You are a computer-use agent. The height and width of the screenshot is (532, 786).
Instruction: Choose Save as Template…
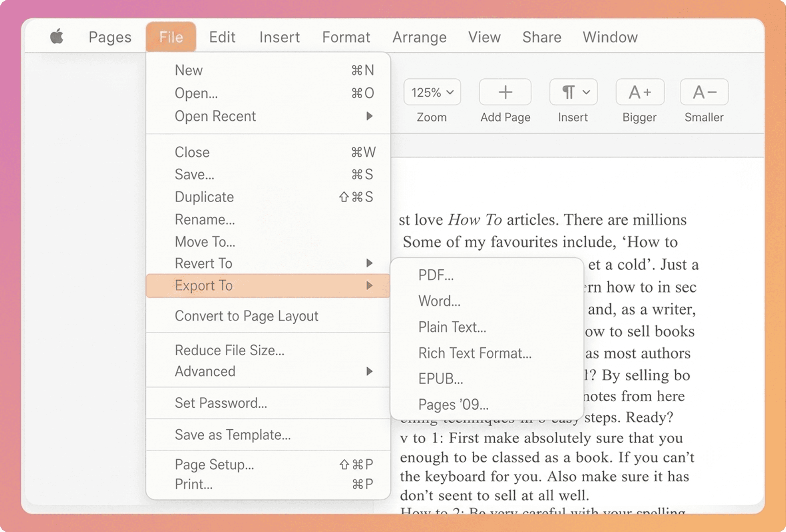(268, 434)
